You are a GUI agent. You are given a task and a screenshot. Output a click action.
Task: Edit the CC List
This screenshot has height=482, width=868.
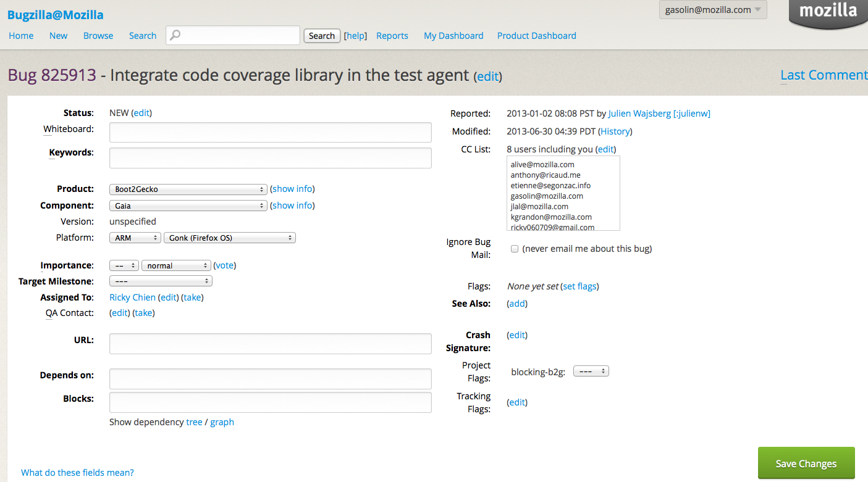pyautogui.click(x=605, y=149)
